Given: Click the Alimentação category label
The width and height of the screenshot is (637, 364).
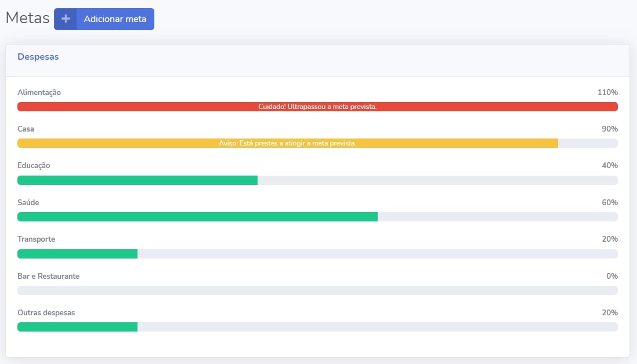Looking at the screenshot, I should [39, 93].
